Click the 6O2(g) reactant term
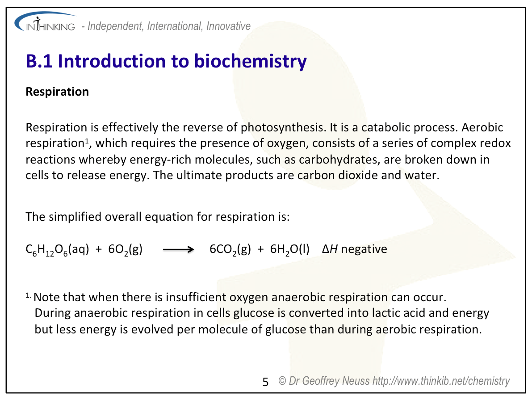 click(126, 249)
